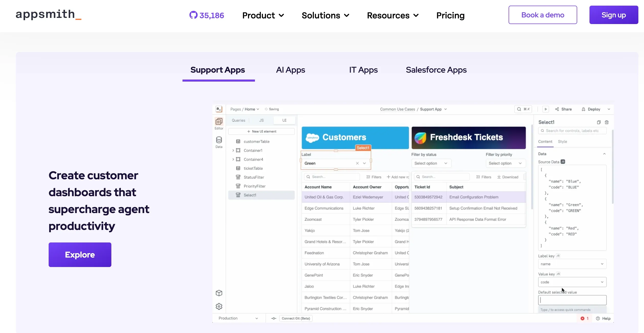644x333 pixels.
Task: Click the Book a demo button
Action: click(x=543, y=15)
